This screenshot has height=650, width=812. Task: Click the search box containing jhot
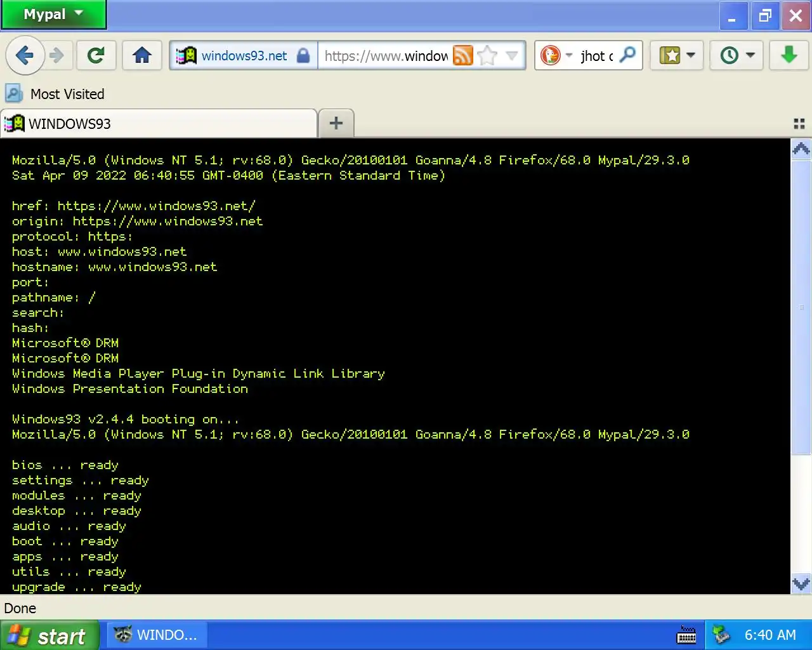click(597, 56)
